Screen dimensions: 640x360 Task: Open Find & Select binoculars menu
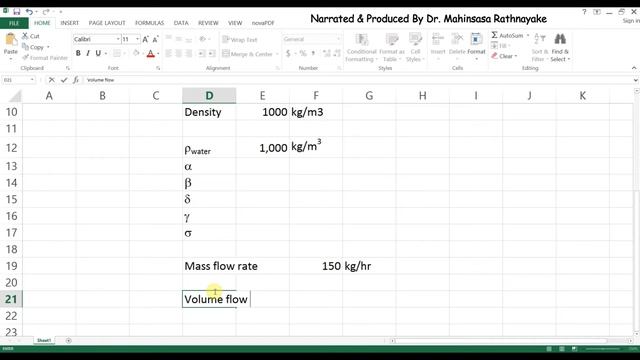coord(560,47)
